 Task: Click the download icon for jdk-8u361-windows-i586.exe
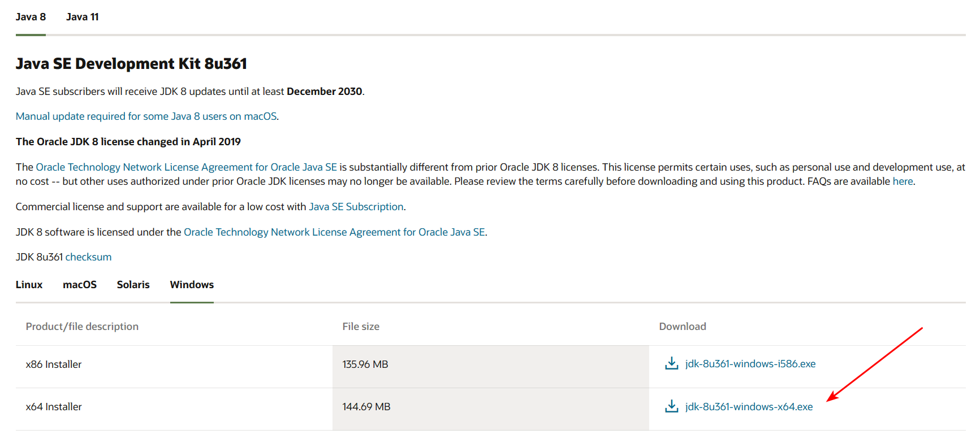click(x=671, y=363)
